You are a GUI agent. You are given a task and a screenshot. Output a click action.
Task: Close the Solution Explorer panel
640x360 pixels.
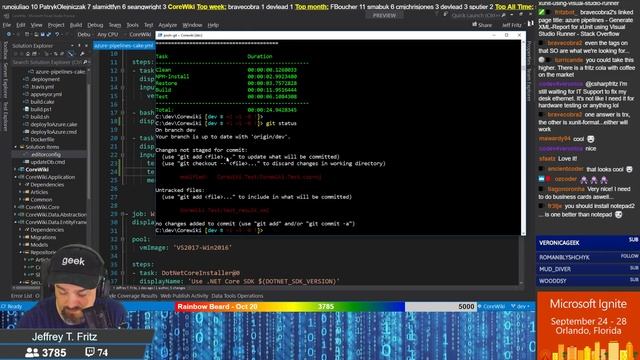tap(87, 46)
